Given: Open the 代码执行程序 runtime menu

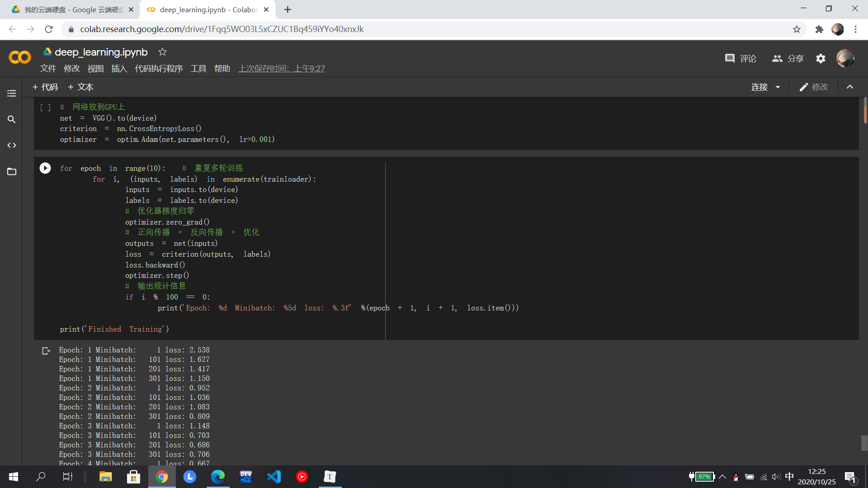Looking at the screenshot, I should (x=159, y=69).
